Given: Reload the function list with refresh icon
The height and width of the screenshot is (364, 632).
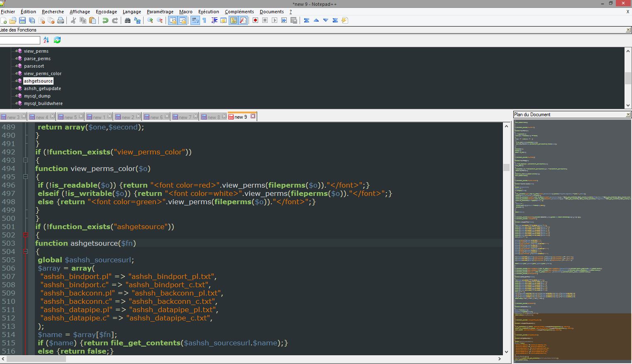Looking at the screenshot, I should coord(57,40).
